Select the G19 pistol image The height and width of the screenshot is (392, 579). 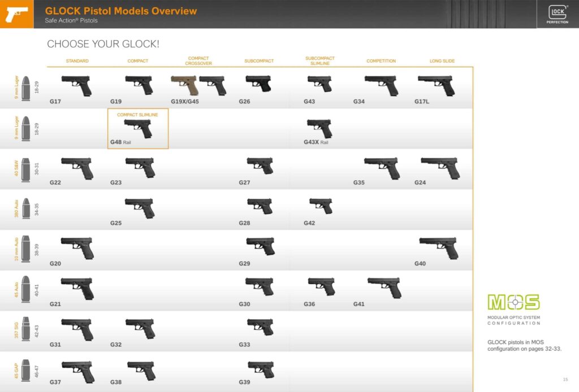[x=139, y=85]
